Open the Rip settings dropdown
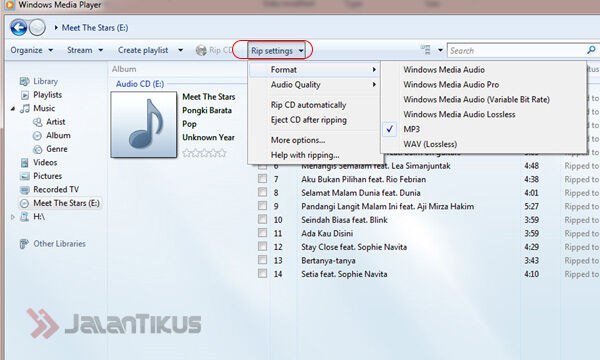The height and width of the screenshot is (360, 600). [x=277, y=50]
